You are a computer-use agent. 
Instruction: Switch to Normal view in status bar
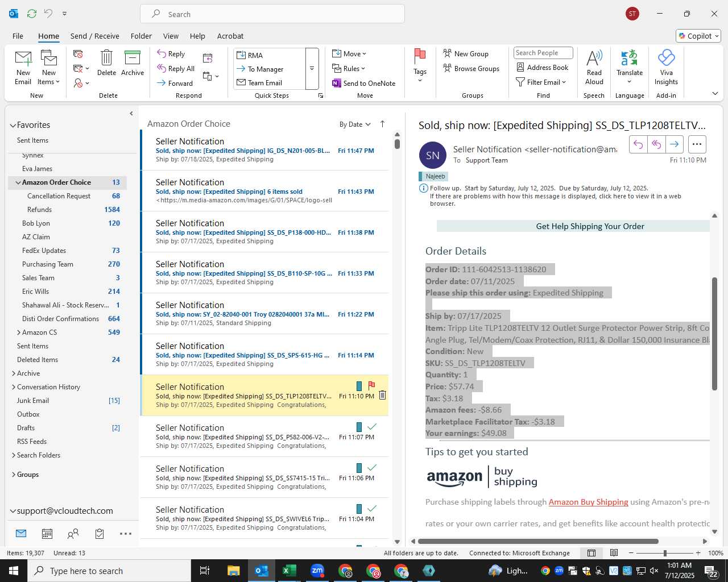[591, 553]
